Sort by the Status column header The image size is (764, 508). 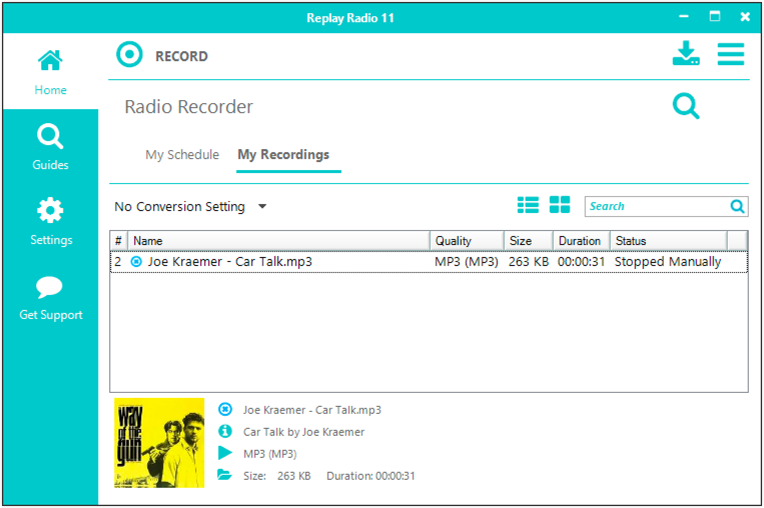pyautogui.click(x=668, y=241)
